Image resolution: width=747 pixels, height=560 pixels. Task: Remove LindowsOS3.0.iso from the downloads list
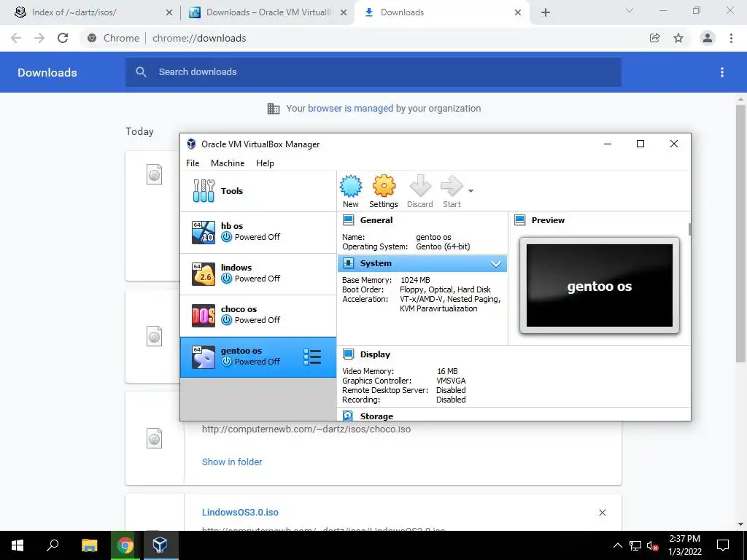click(x=603, y=513)
